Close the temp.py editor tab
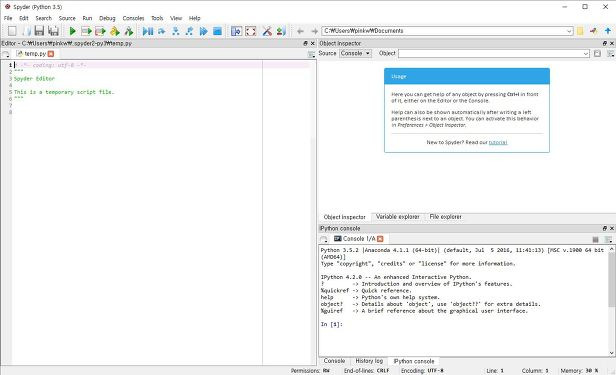 coord(51,54)
